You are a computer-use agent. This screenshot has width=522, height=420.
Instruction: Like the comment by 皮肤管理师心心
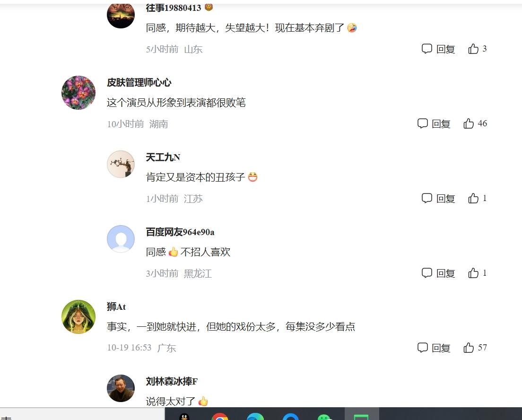469,123
